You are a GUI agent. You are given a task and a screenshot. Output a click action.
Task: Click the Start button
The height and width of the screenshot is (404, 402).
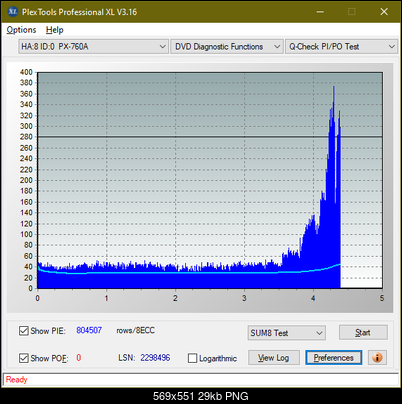pos(363,332)
